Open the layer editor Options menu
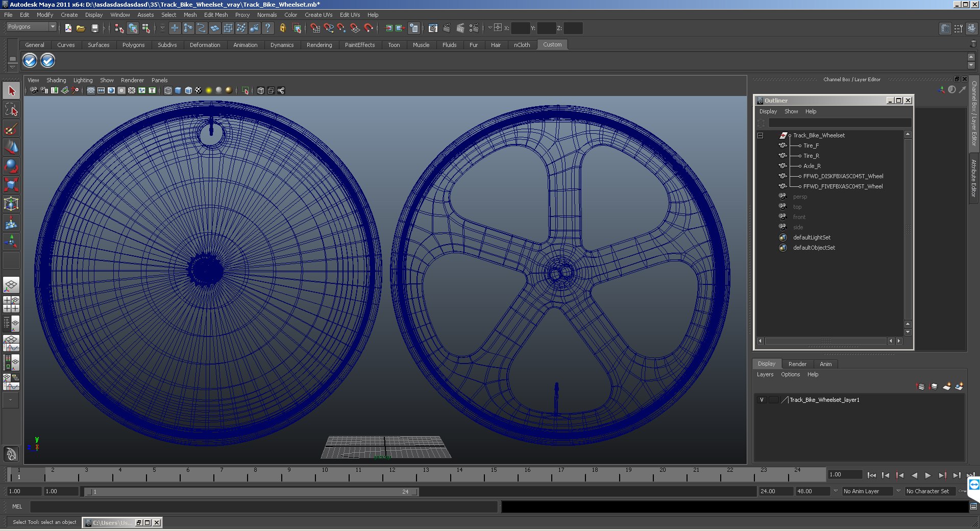The width and height of the screenshot is (980, 531). pos(790,374)
